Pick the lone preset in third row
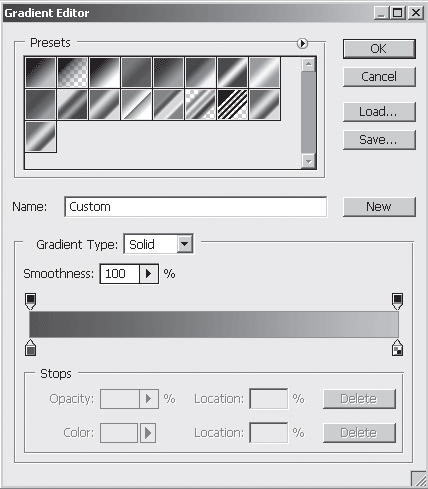The width and height of the screenshot is (428, 489). tap(40, 137)
